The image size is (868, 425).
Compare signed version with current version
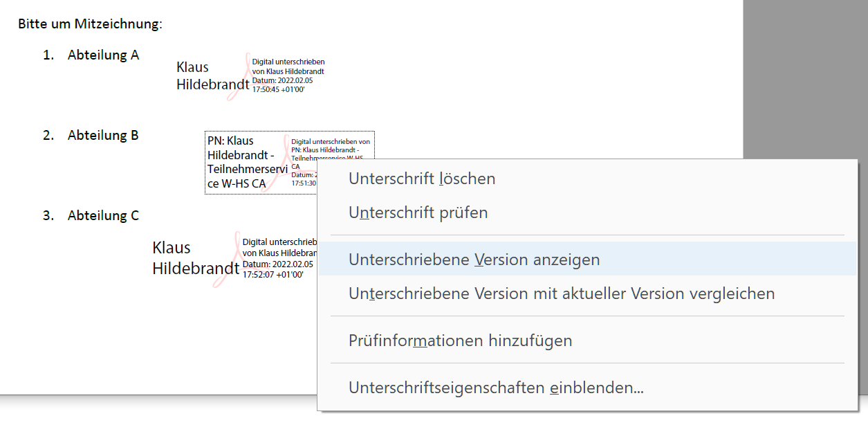561,293
